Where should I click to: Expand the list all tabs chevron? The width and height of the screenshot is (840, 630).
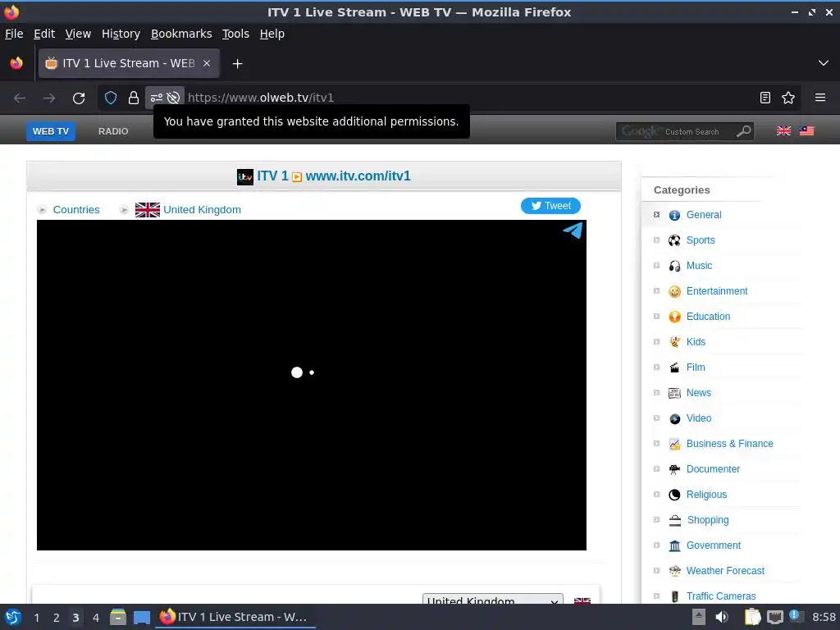(824, 63)
